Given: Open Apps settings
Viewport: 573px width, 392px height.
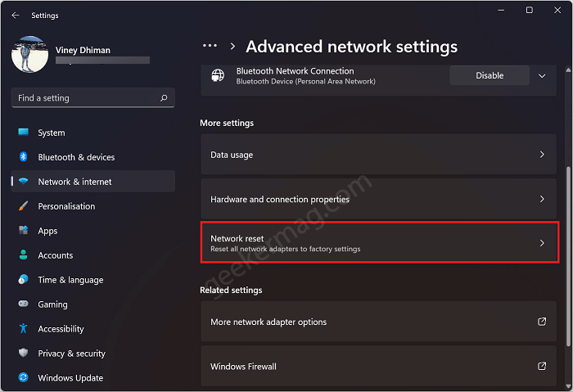Looking at the screenshot, I should (x=92, y=231).
